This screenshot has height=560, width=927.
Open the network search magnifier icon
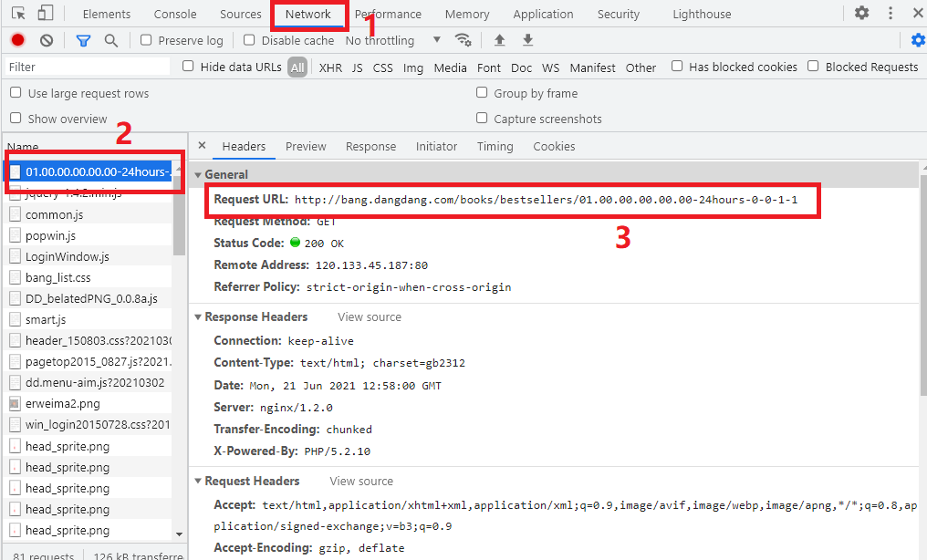(x=110, y=40)
